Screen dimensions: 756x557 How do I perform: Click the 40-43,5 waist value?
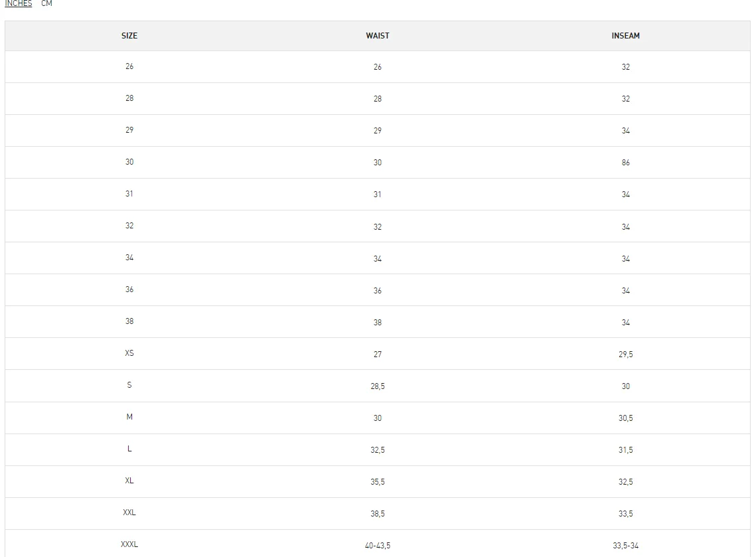[378, 546]
